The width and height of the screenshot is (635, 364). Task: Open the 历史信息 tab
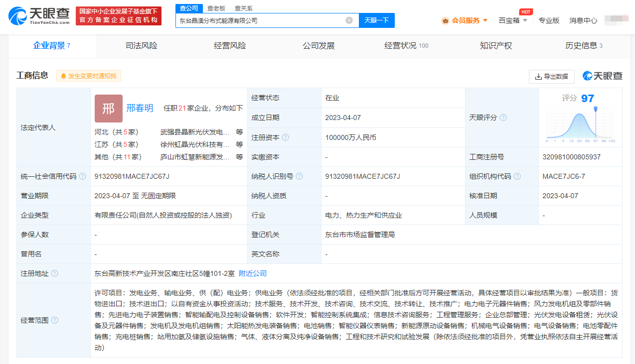click(584, 46)
